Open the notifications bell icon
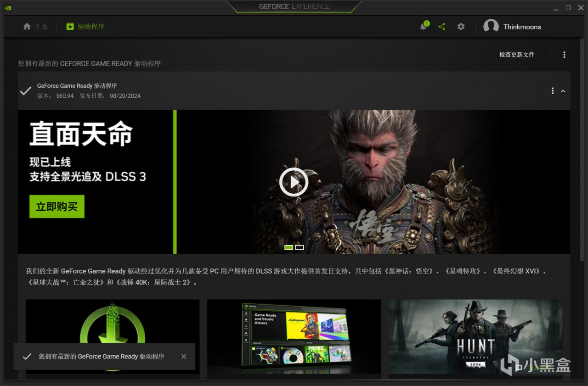 point(423,27)
